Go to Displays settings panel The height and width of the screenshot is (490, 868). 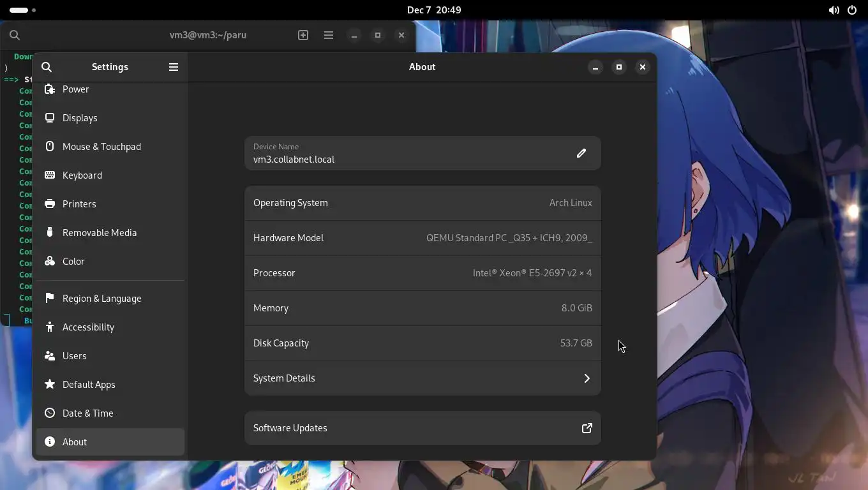110,118
